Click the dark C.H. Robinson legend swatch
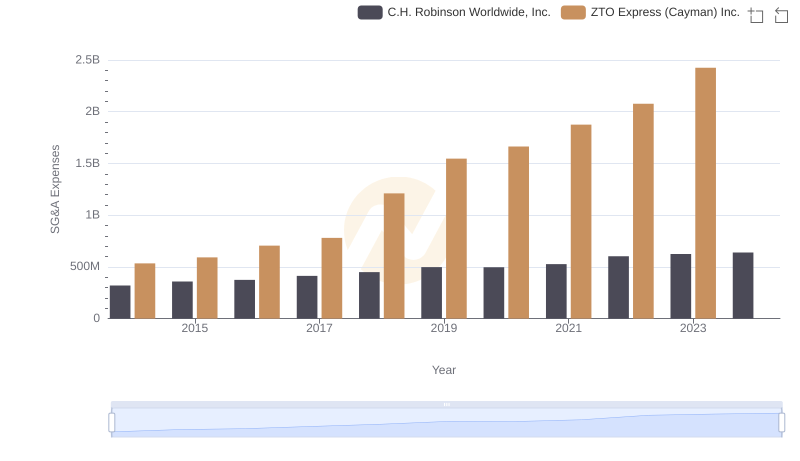This screenshot has width=800, height=461. [x=370, y=12]
